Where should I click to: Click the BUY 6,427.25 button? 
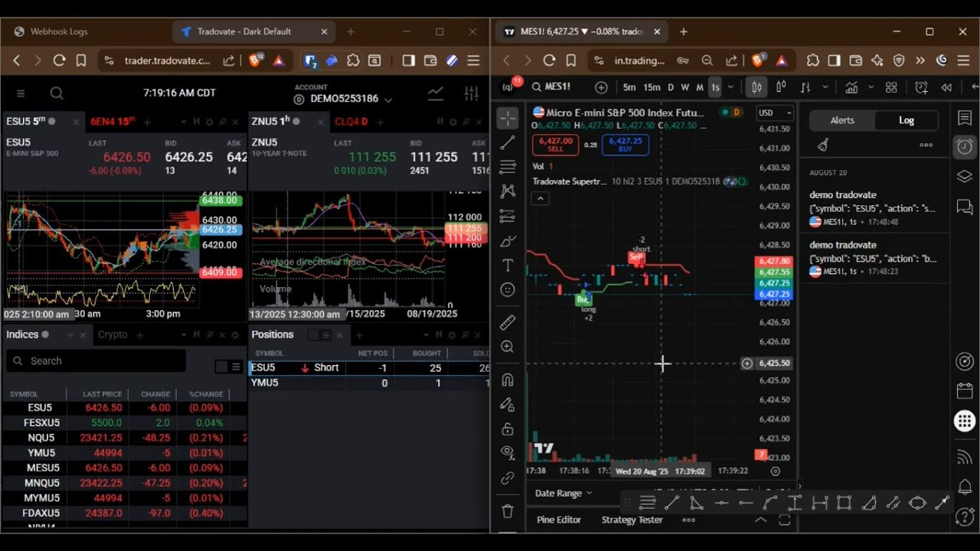click(x=626, y=144)
